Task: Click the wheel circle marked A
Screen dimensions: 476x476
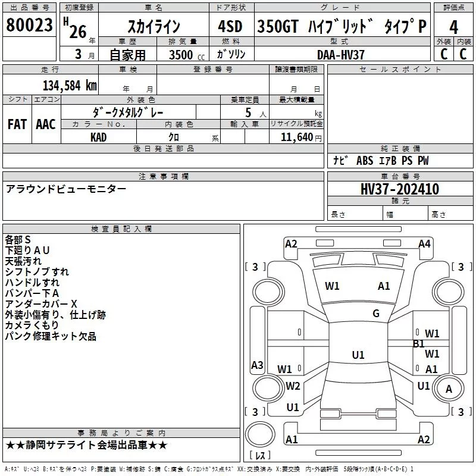Action: (449, 389)
